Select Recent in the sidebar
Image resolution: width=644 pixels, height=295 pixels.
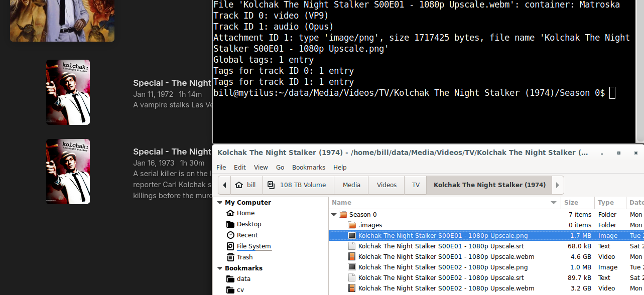click(x=247, y=235)
